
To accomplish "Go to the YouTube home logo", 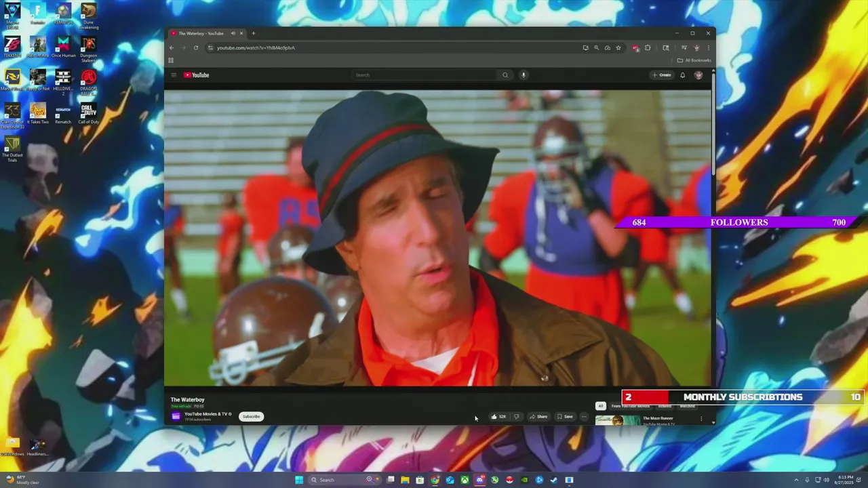I will point(197,75).
